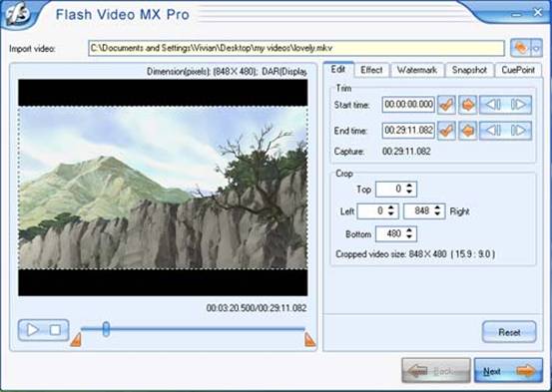Adjust the crop Bottom value stepper

pos(409,234)
